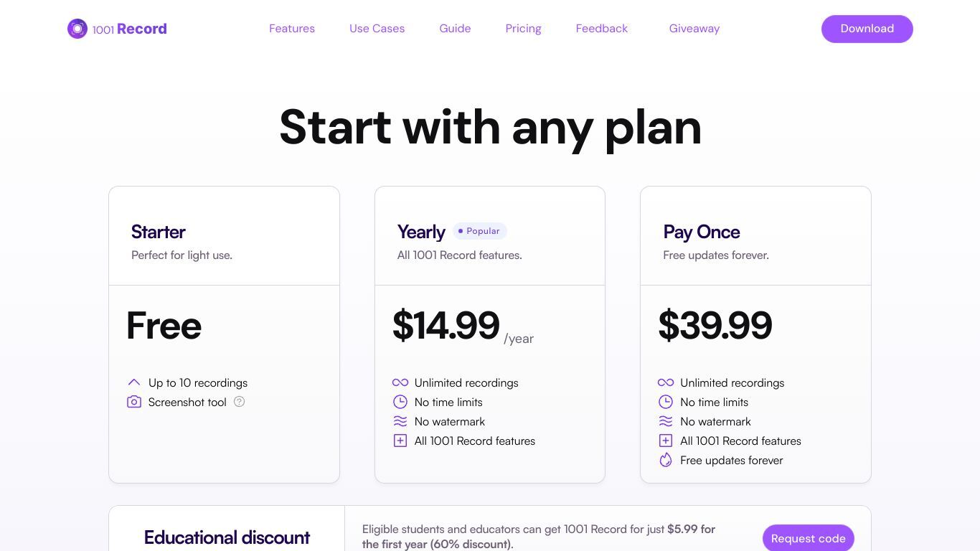Click the chevron icon for Up to 10 recordings
Viewport: 980px width, 551px height.
coord(134,382)
